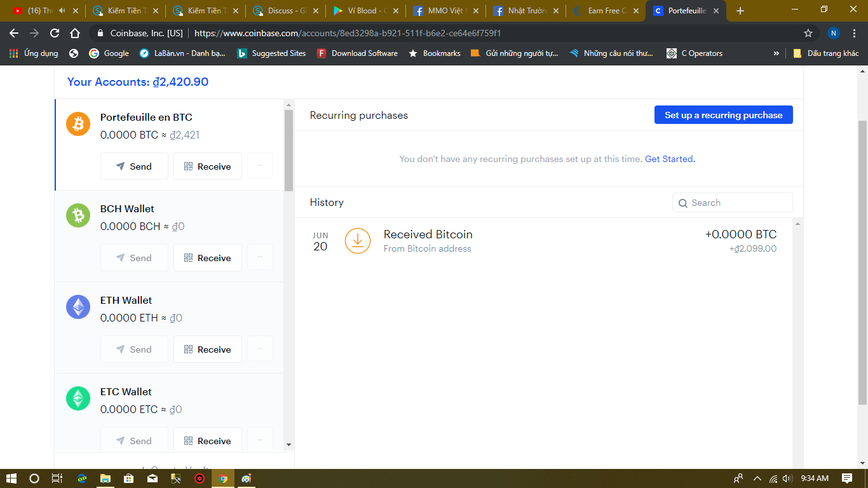
Task: Switch to the Ví Blood tab
Action: tap(365, 11)
